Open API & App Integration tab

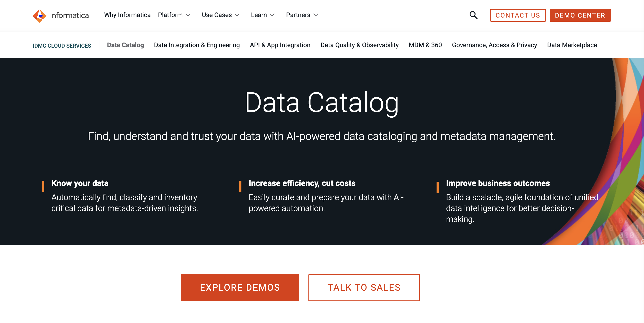click(280, 45)
